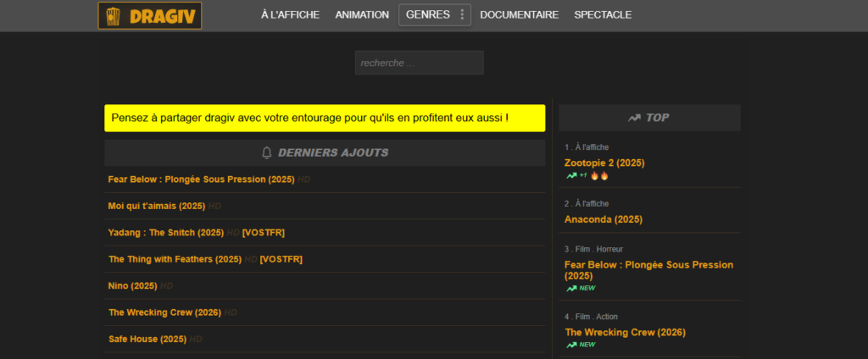Click the [VOSTFR] tag on Thing with Feathers

pos(281,259)
